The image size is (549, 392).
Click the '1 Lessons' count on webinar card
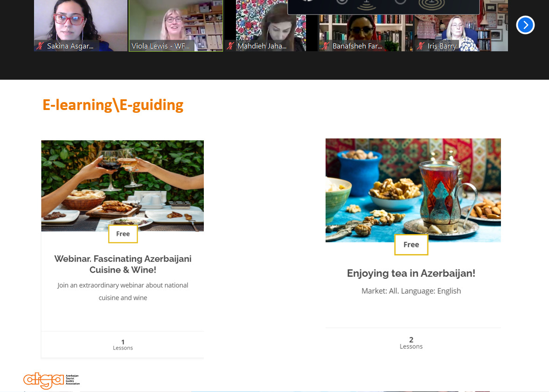click(123, 345)
